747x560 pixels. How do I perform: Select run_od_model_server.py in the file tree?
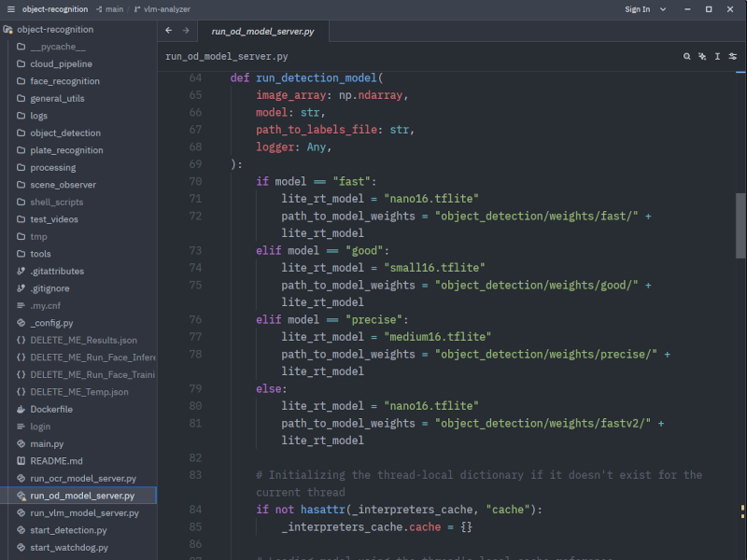78,496
